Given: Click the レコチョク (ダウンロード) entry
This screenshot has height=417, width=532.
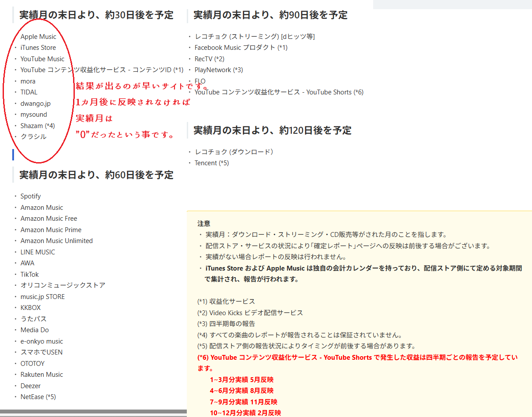Looking at the screenshot, I should [x=234, y=152].
